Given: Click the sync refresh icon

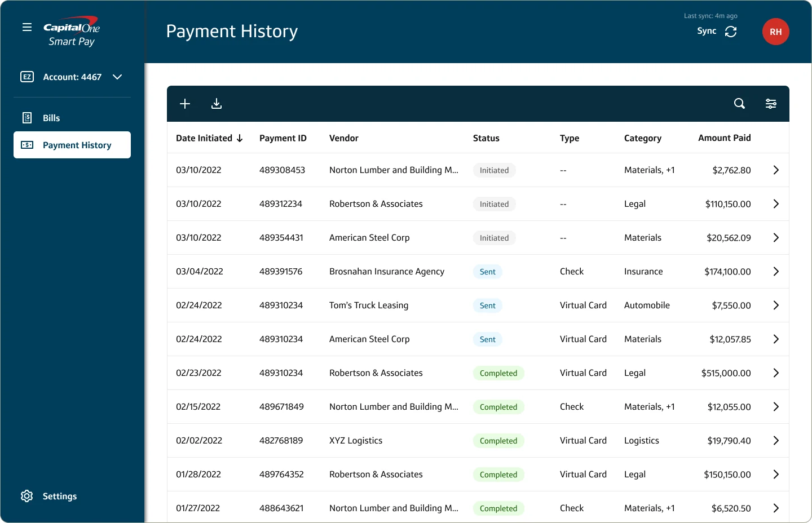Looking at the screenshot, I should click(x=731, y=32).
